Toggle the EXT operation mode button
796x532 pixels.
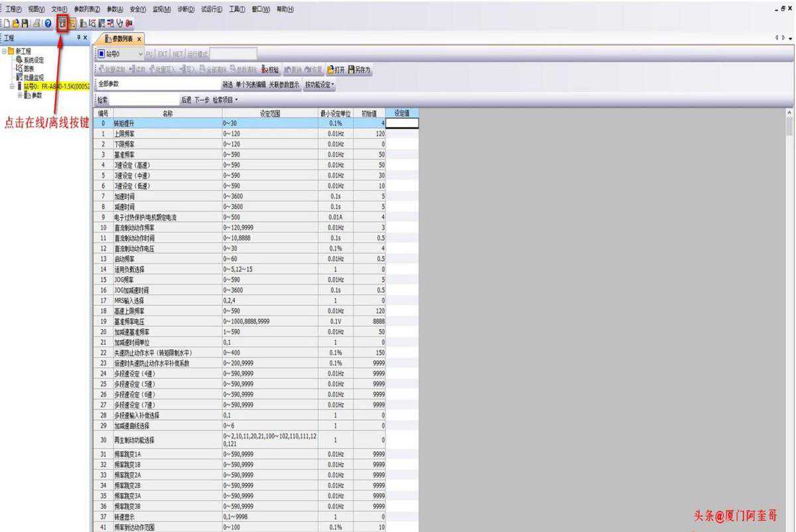coord(163,54)
